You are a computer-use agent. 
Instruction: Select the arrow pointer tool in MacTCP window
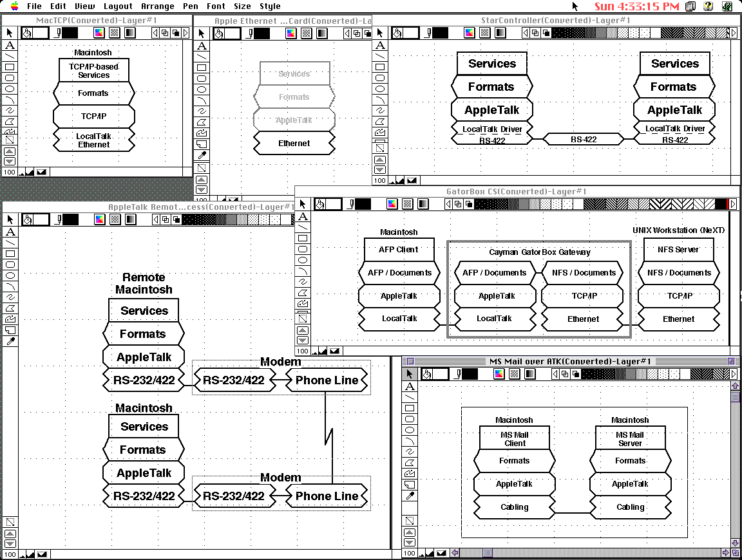coord(10,33)
